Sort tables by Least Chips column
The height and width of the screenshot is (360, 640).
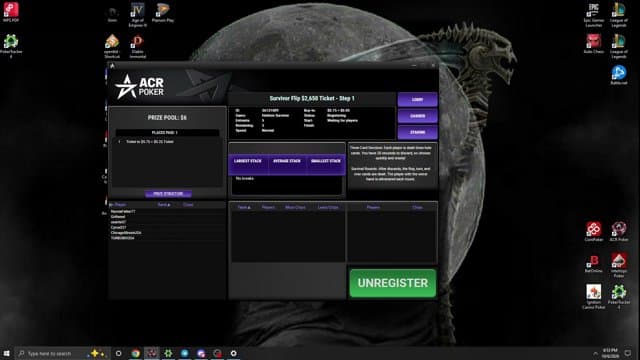[x=328, y=207]
